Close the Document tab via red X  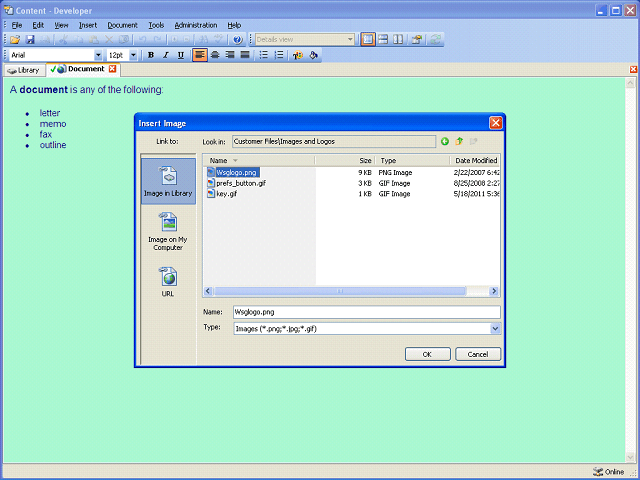point(113,69)
